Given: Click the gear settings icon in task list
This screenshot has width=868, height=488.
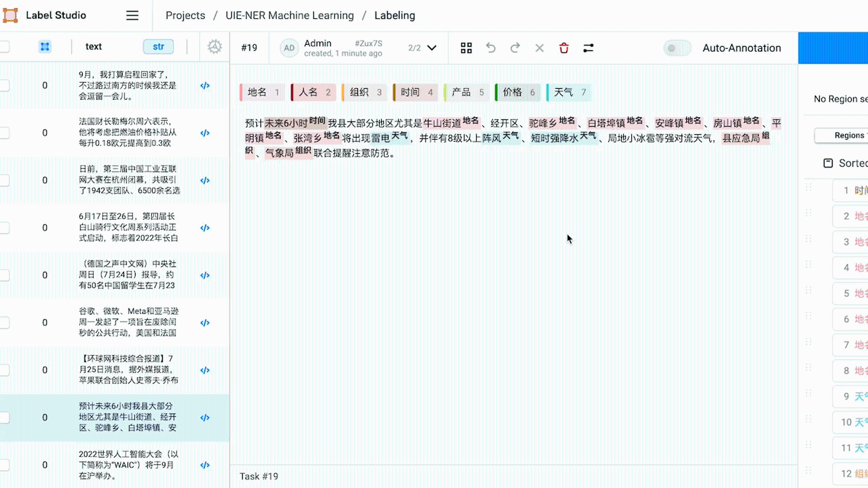Looking at the screenshot, I should point(214,46).
